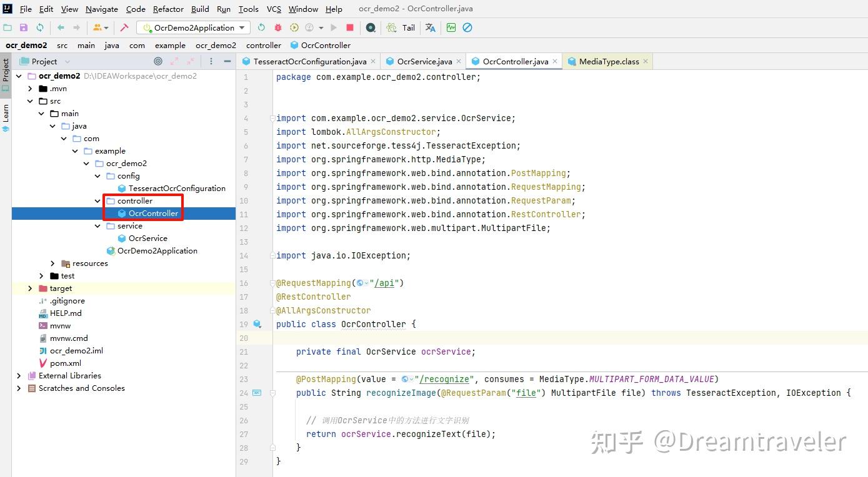
Task: Expand the External Libraries node
Action: coord(19,375)
